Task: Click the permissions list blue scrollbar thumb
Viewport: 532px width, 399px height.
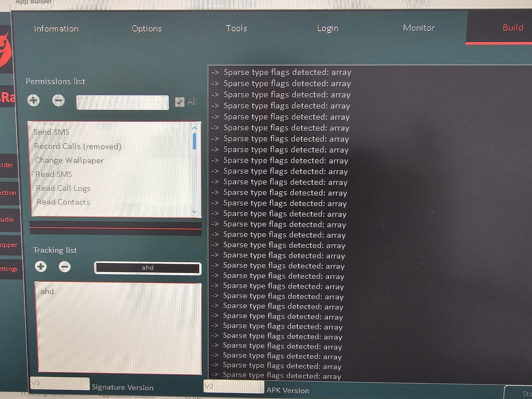Action: coord(194,141)
